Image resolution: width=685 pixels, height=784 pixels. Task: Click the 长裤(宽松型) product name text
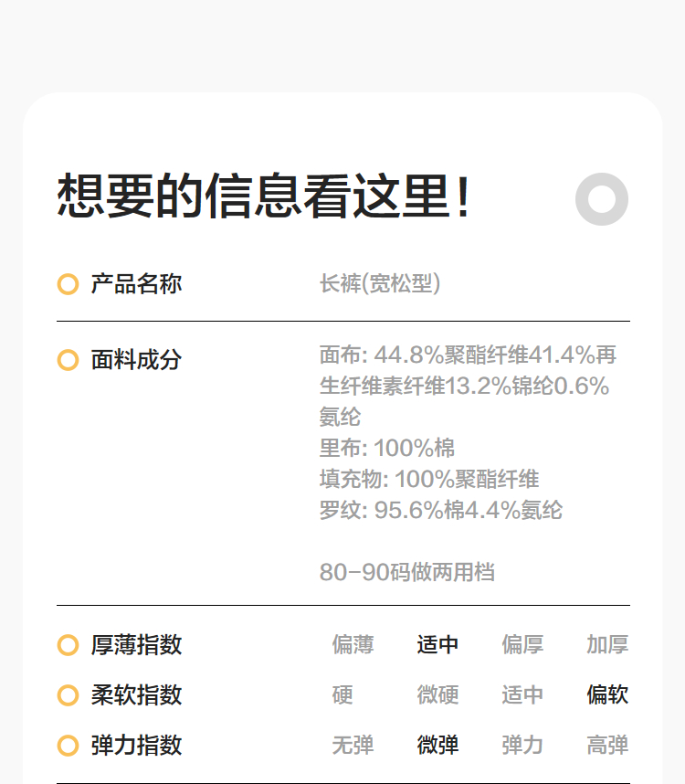[380, 284]
